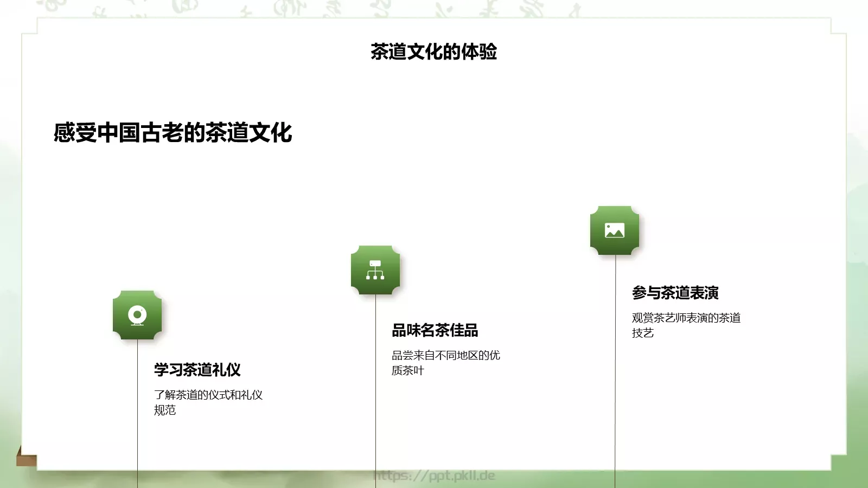868x488 pixels.
Task: Select the slide title 茶道文化的体验
Action: coord(434,52)
